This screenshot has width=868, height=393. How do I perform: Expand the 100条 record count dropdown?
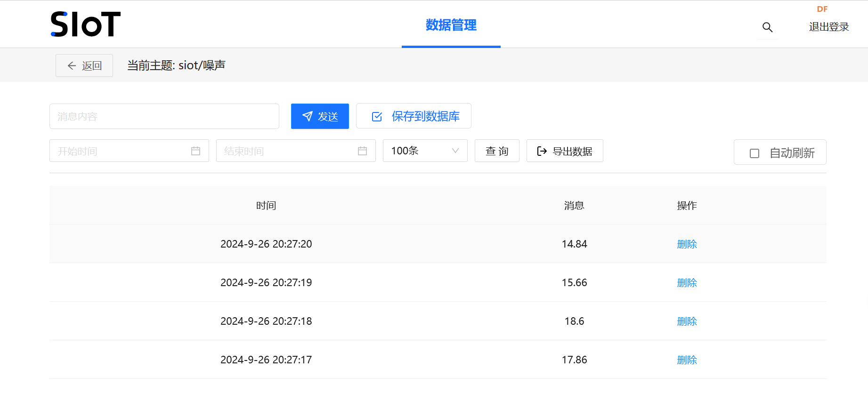(425, 151)
